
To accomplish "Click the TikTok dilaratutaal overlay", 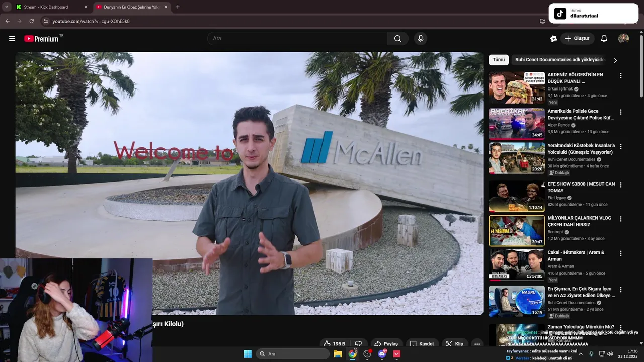I will [x=594, y=14].
